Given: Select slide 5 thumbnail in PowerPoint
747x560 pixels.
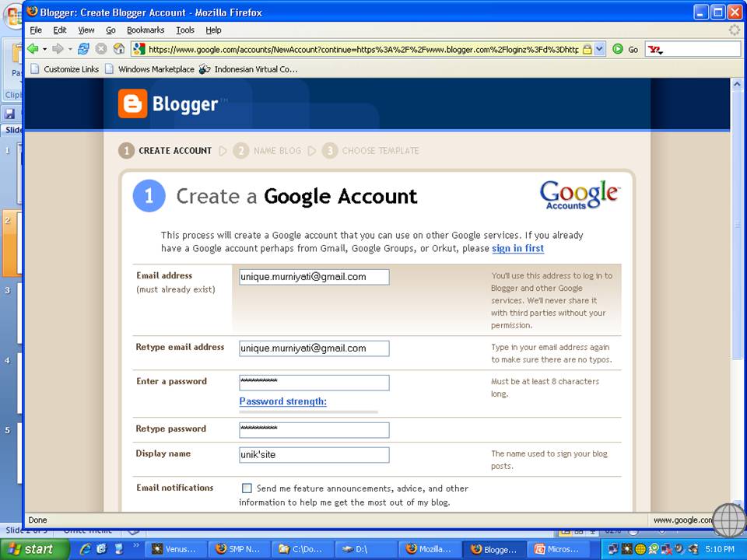Looking at the screenshot, I should [19, 453].
